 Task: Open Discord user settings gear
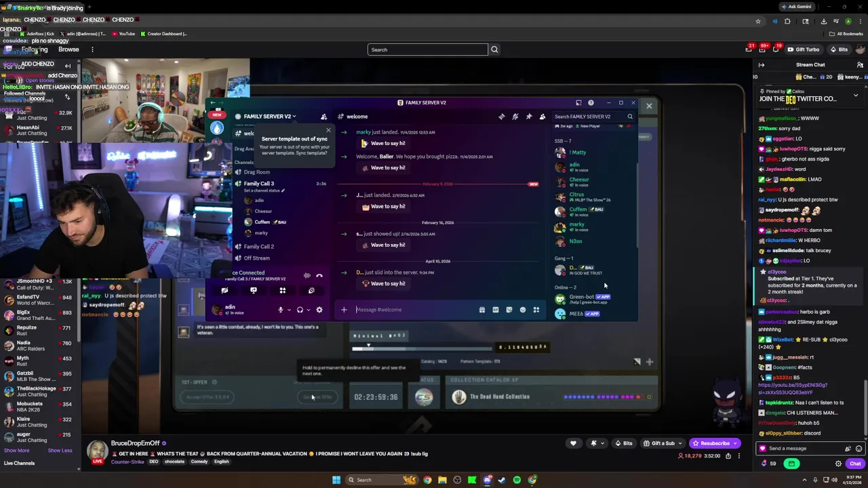(319, 310)
